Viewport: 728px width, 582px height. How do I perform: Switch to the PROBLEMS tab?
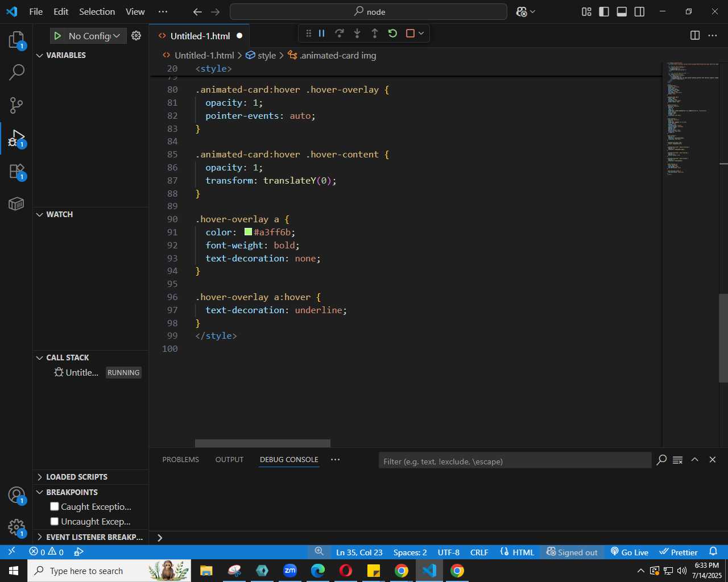click(181, 460)
